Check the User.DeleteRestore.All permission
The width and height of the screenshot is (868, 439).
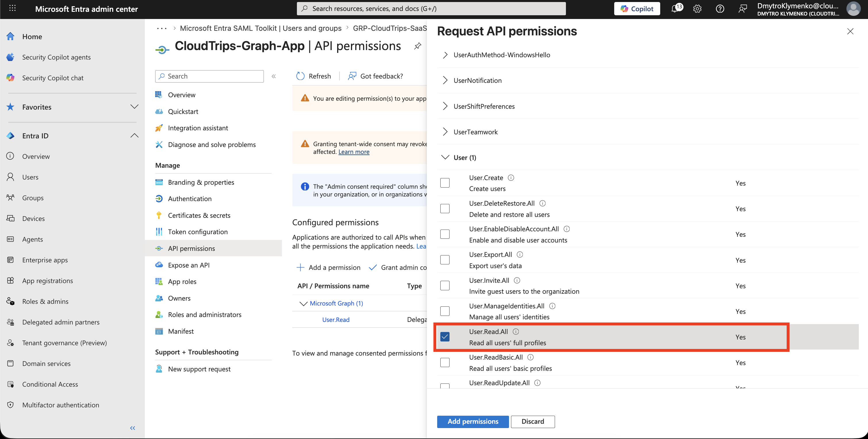(x=445, y=208)
